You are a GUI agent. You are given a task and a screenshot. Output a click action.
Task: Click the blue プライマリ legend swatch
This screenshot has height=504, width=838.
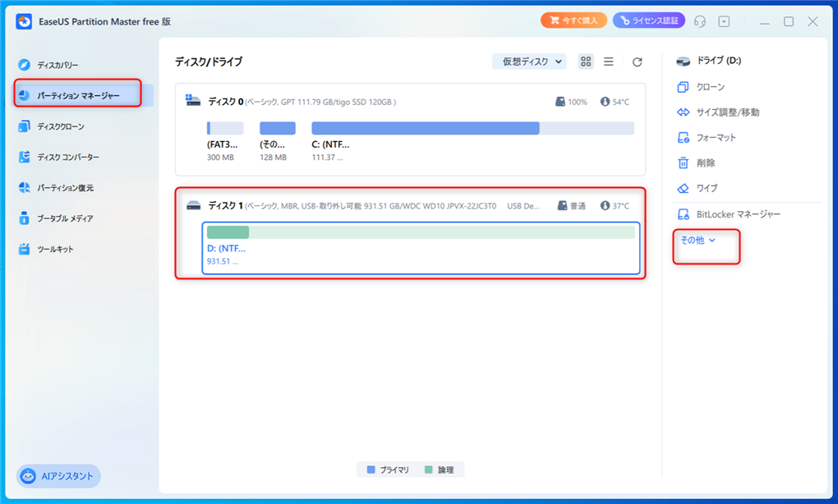click(x=371, y=470)
